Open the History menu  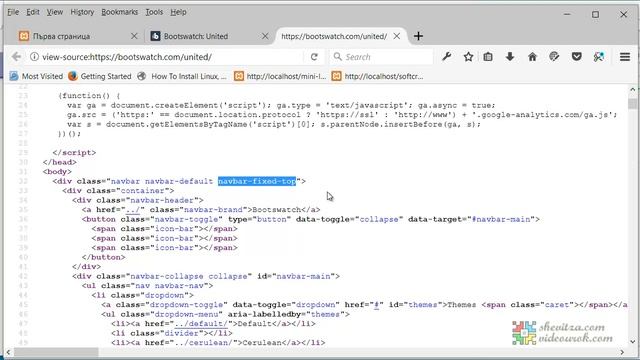pos(82,12)
